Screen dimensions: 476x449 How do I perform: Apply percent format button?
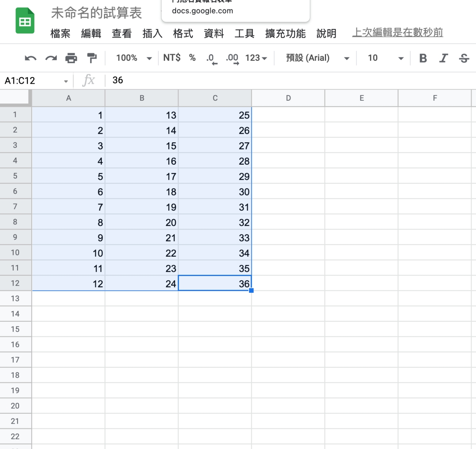click(192, 58)
